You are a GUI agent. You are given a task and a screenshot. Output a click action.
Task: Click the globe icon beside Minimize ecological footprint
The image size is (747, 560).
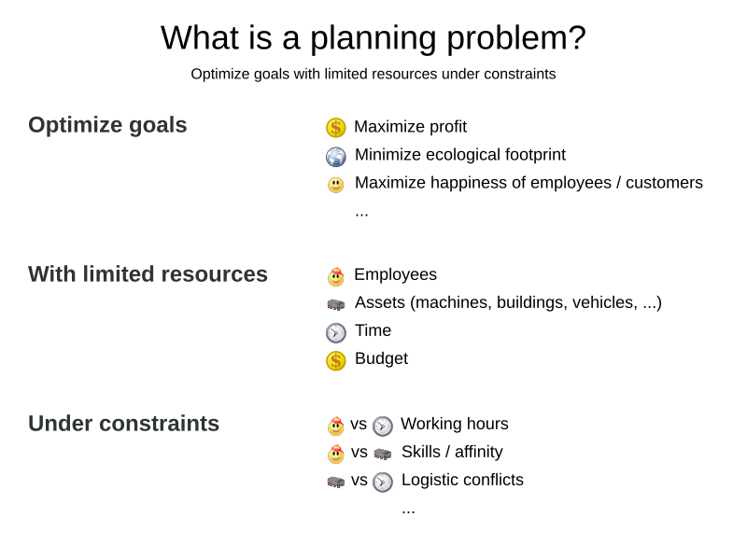[336, 156]
